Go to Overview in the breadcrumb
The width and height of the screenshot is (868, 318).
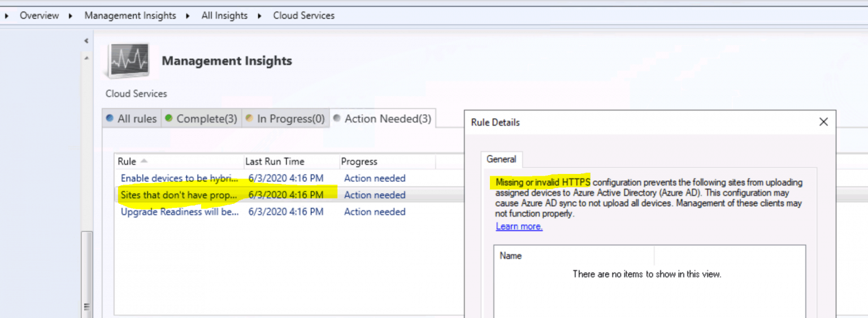tap(39, 16)
